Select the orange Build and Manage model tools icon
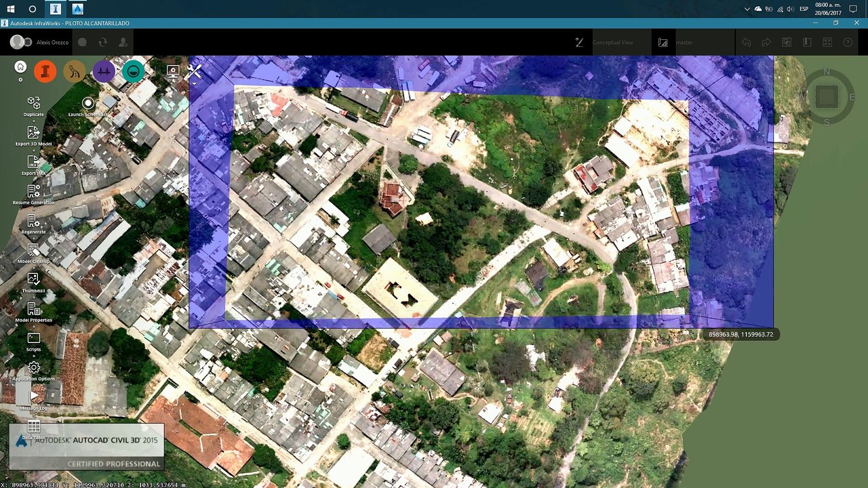This screenshot has width=868, height=488. click(x=45, y=71)
